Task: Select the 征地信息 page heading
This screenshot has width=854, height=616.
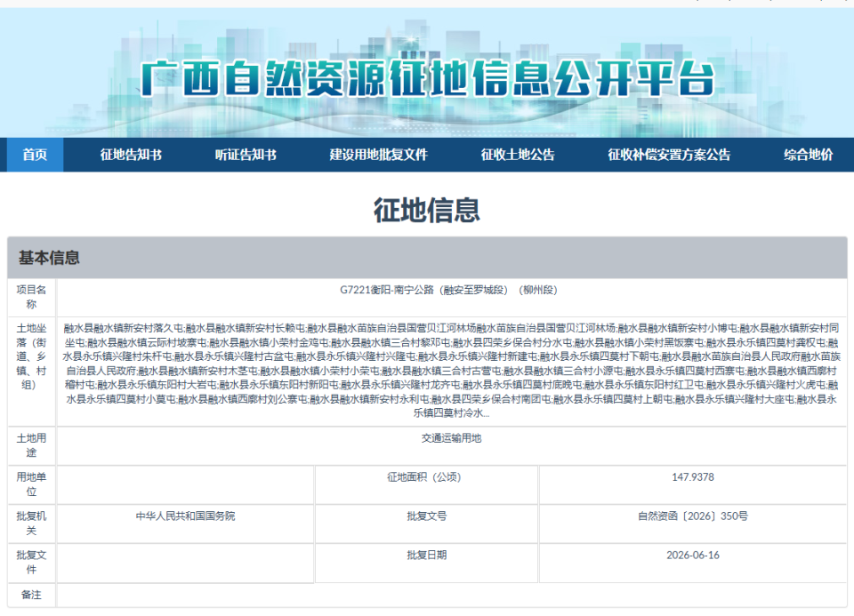Action: [427, 210]
